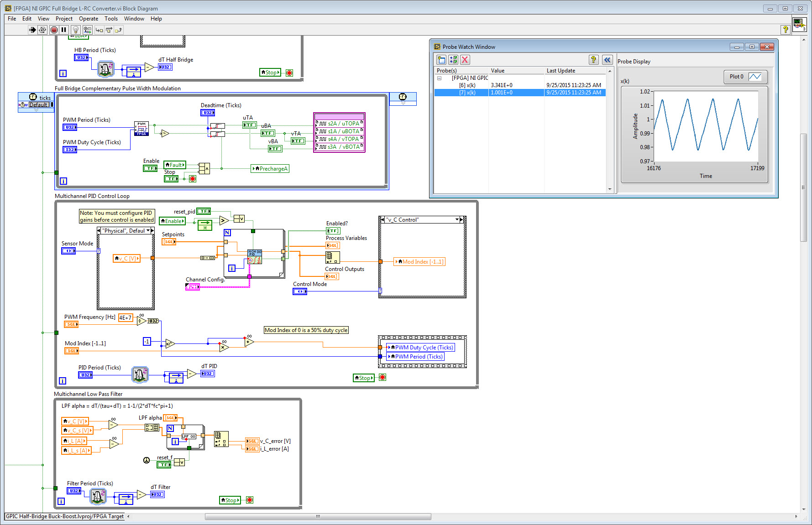Click the Enable boolean terminal
The height and width of the screenshot is (525, 812).
click(x=150, y=168)
